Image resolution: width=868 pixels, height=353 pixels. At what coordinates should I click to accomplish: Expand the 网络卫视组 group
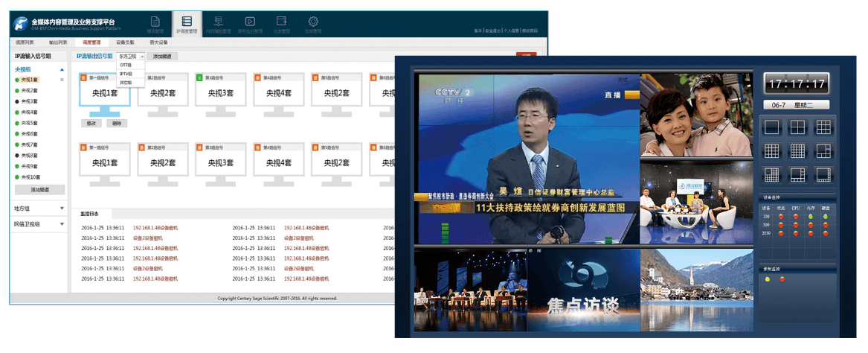pyautogui.click(x=62, y=223)
